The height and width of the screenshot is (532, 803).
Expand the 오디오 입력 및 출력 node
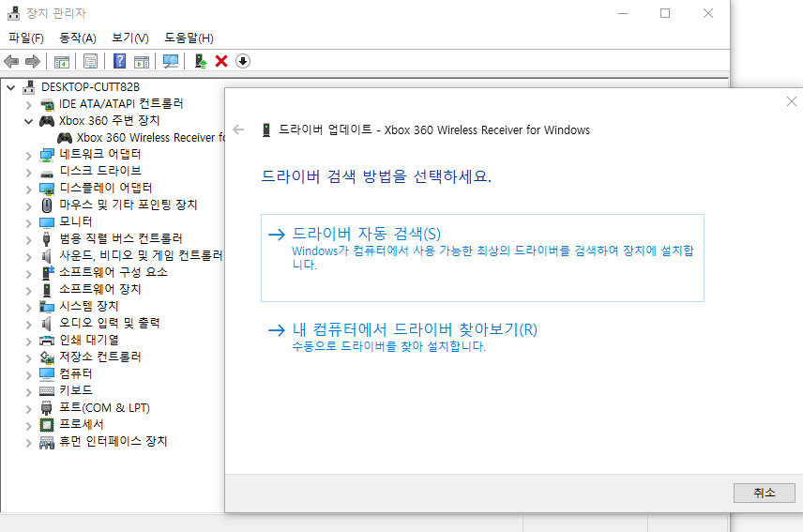[x=29, y=325]
